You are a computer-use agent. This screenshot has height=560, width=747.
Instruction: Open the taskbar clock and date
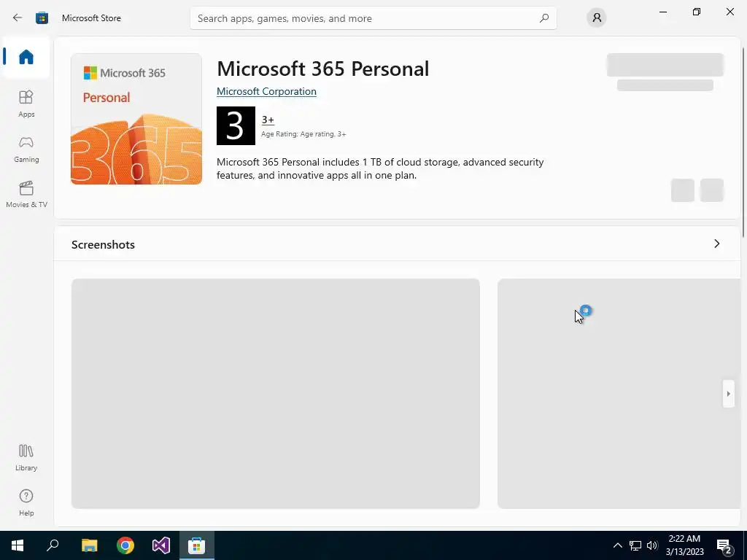tap(684, 545)
